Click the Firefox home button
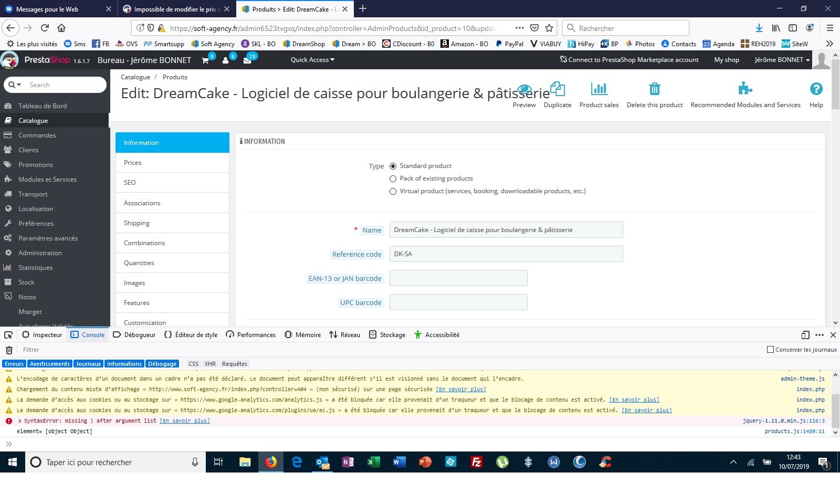 [61, 28]
